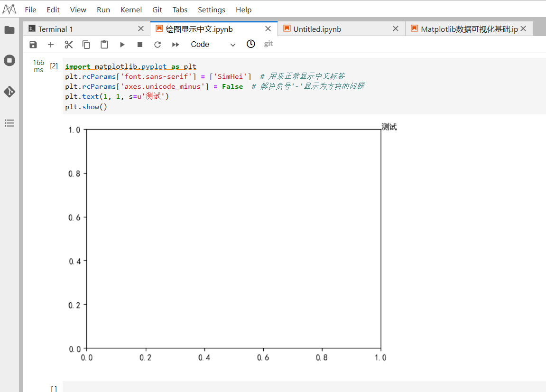Open the Git sidebar panel
Image resolution: width=546 pixels, height=392 pixels.
(x=9, y=92)
